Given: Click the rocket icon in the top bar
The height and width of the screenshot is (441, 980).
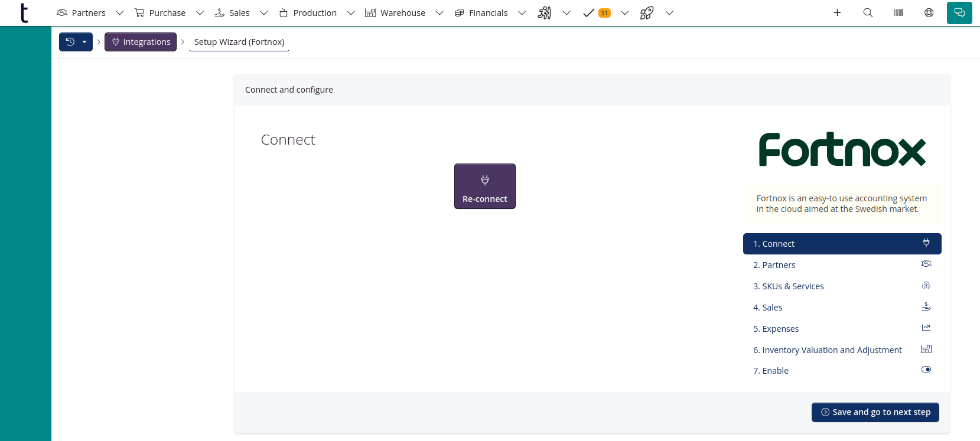Looking at the screenshot, I should (x=647, y=13).
